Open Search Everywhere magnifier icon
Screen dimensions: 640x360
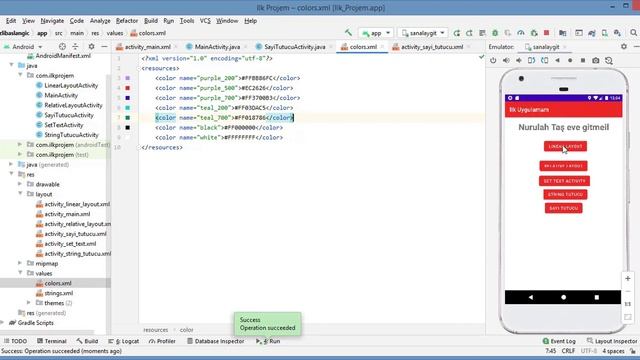633,33
